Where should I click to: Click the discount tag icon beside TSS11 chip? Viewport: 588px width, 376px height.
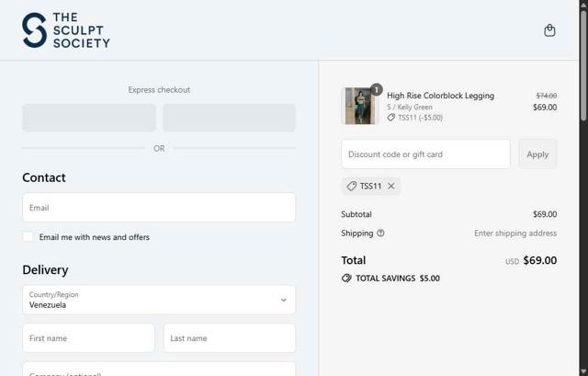[351, 186]
